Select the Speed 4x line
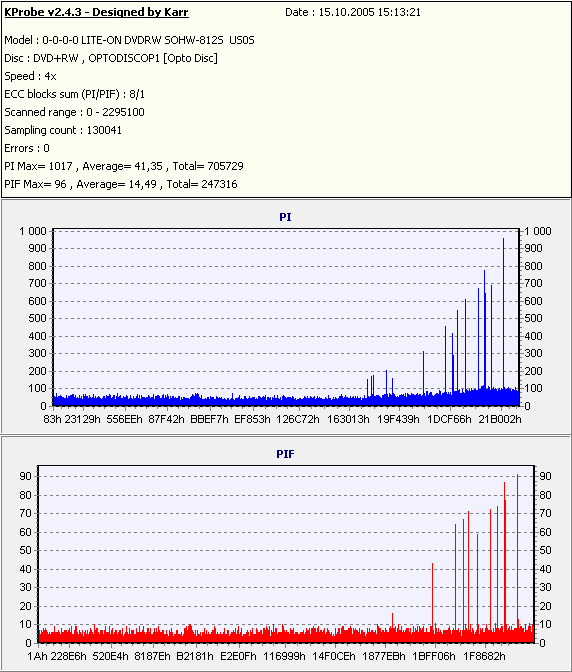Image resolution: width=572 pixels, height=672 pixels. [x=30, y=76]
